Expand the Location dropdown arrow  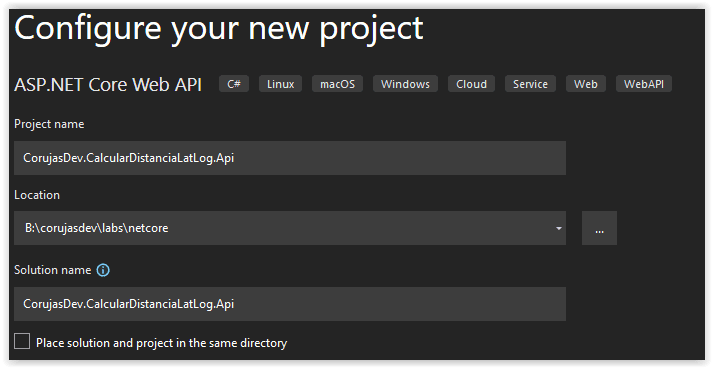pyautogui.click(x=559, y=228)
